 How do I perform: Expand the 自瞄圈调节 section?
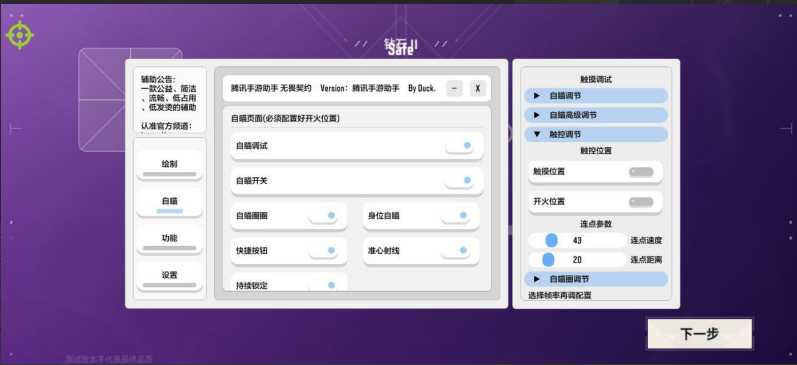[x=596, y=279]
